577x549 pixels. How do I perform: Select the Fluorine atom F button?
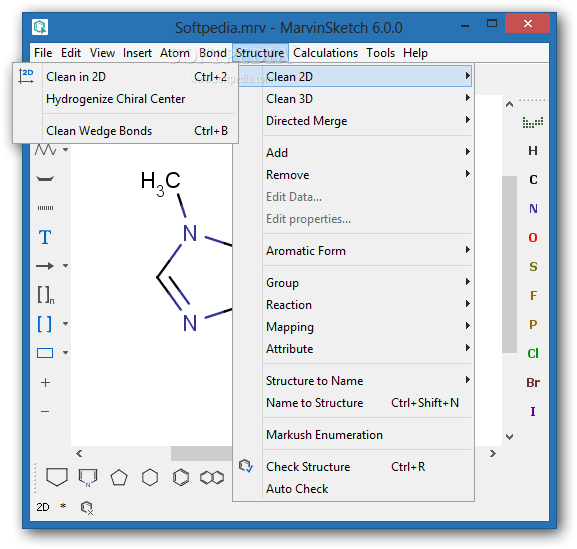pyautogui.click(x=533, y=295)
